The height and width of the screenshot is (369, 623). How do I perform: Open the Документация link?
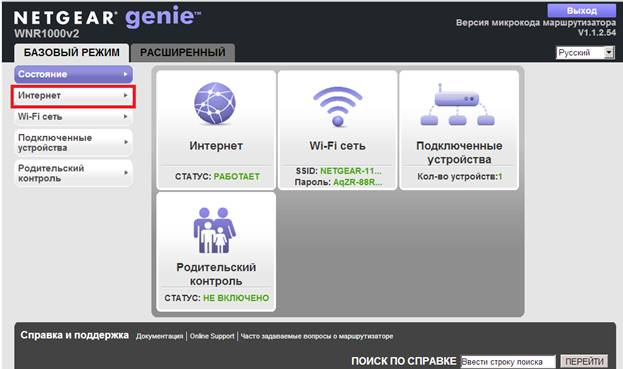(x=159, y=336)
